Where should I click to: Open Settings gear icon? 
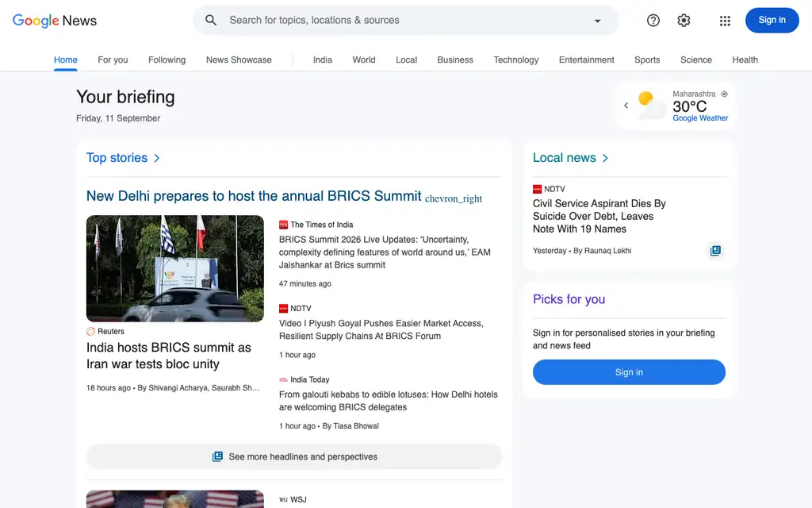pyautogui.click(x=684, y=20)
